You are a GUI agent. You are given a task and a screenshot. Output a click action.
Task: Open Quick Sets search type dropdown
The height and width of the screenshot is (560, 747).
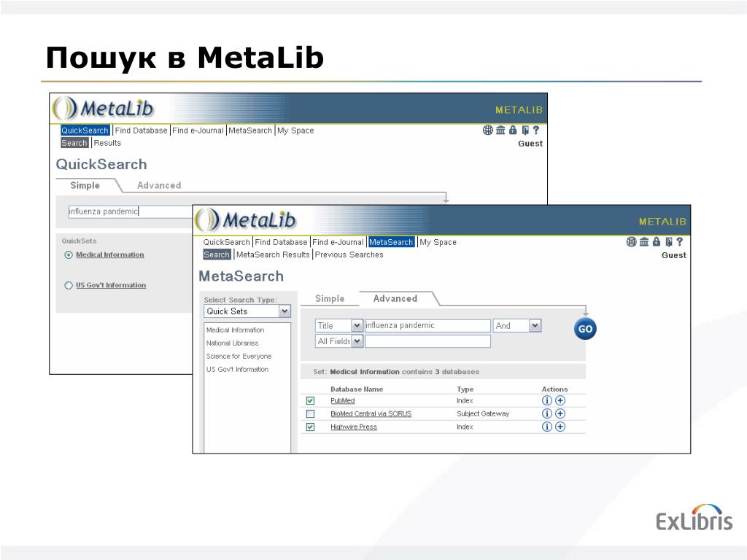pyautogui.click(x=285, y=311)
